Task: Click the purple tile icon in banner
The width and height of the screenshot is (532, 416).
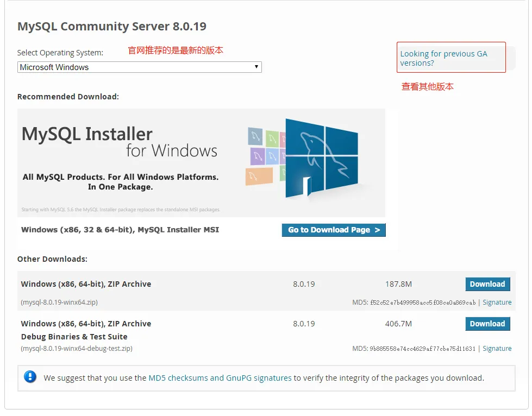Action: (x=258, y=156)
